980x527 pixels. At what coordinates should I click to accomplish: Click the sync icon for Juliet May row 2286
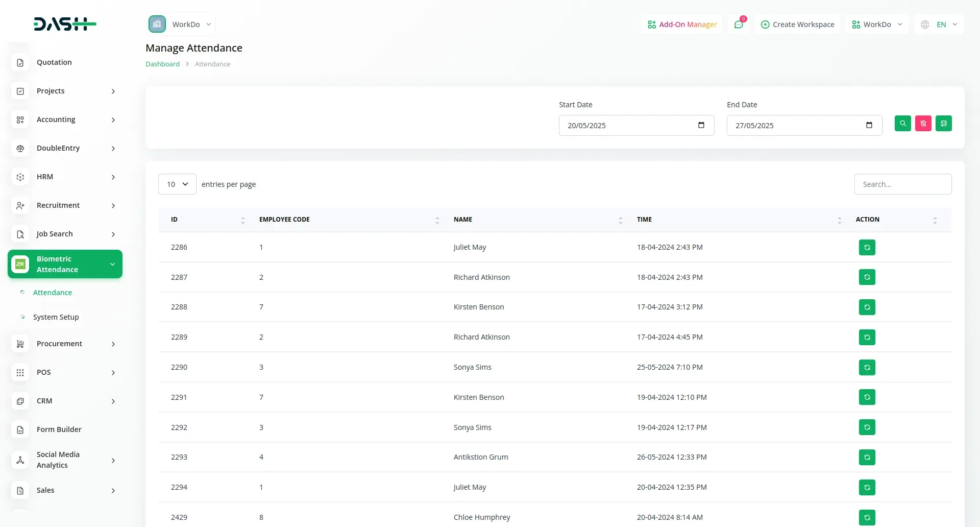coord(867,248)
